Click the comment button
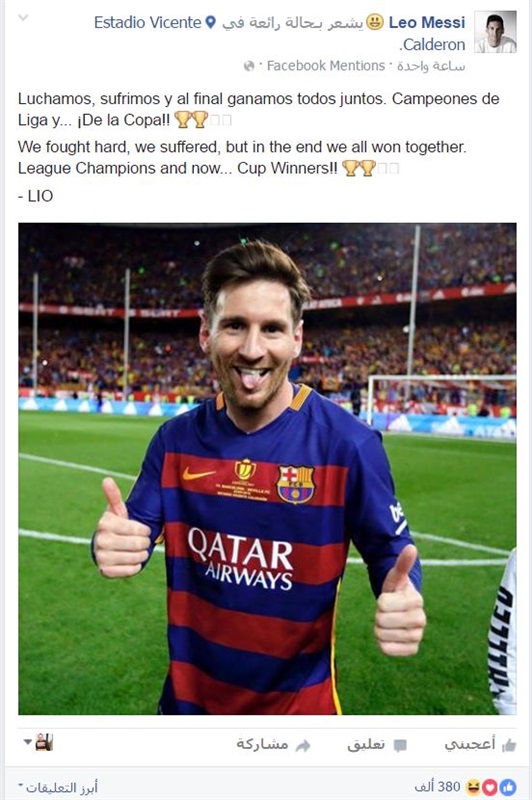The image size is (532, 800). click(x=377, y=745)
